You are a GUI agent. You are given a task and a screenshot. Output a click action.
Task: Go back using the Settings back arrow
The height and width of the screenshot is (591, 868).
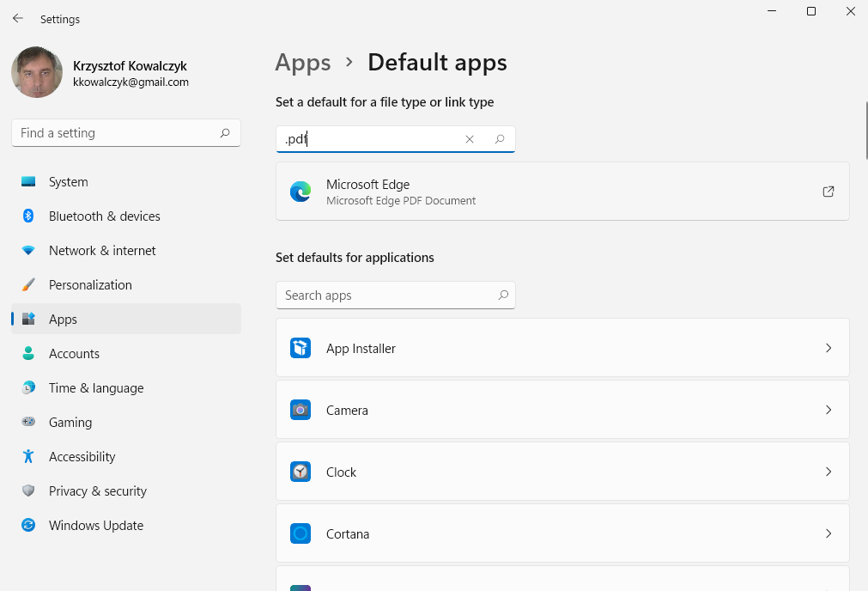click(x=18, y=18)
